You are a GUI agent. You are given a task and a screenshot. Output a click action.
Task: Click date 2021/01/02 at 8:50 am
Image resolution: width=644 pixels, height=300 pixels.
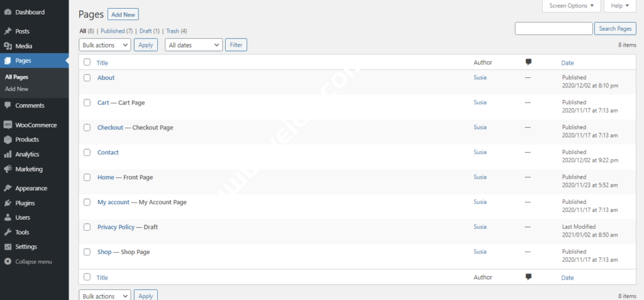590,235
